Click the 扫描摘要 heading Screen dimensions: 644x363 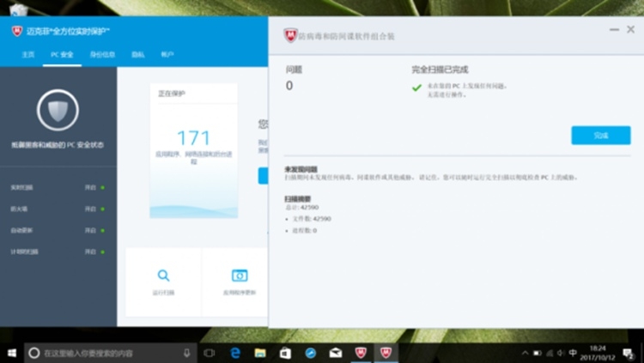tap(298, 199)
